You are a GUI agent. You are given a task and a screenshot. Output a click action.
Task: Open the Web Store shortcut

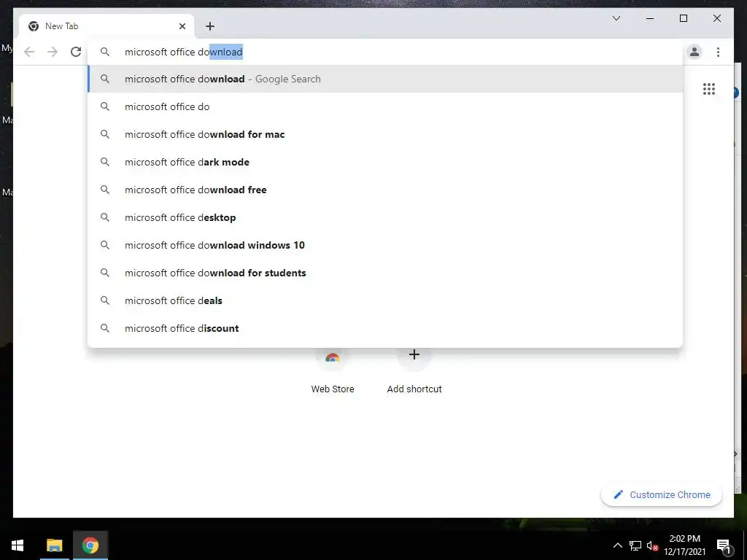(x=333, y=371)
